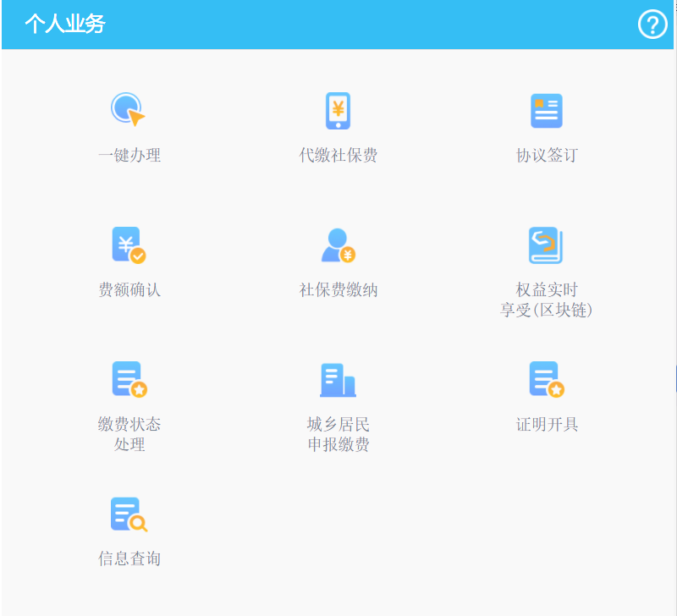
Task: Select the 城乡居民申报缴费 label
Action: tap(338, 434)
